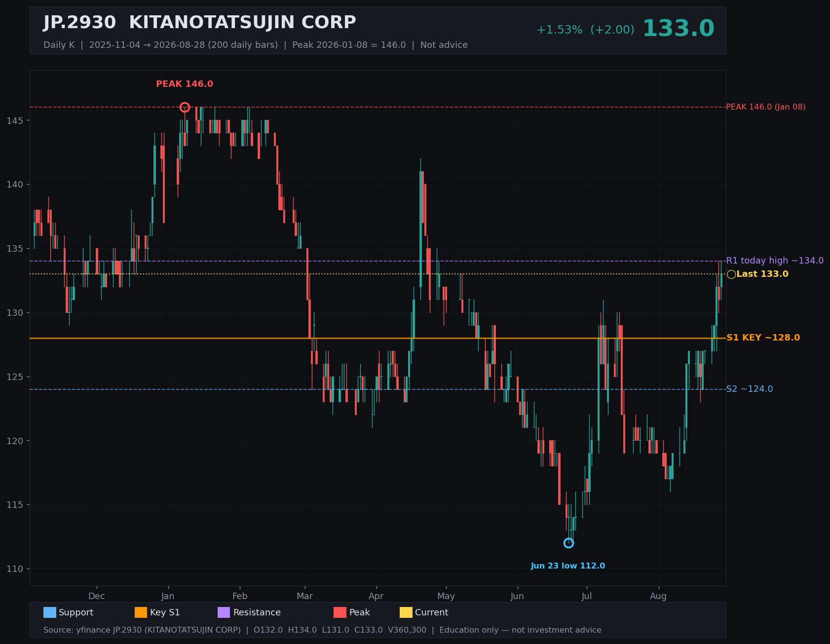
Task: Click the 140 y-axis tick label
Action: [14, 185]
